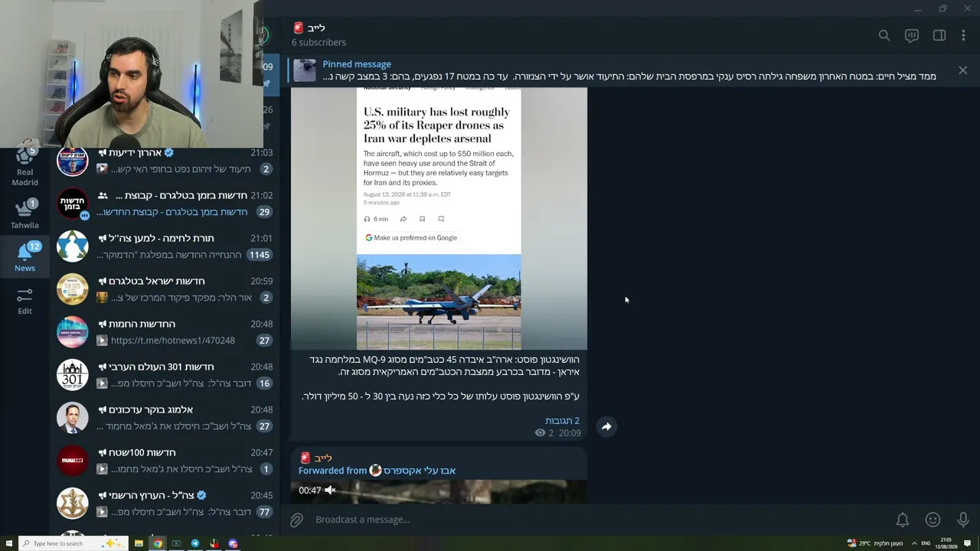
Task: Open חדשות בזמן בטלגרם chat
Action: pyautogui.click(x=165, y=204)
